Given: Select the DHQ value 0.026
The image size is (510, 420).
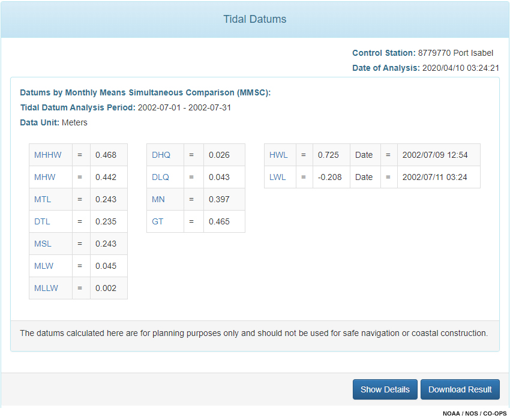Looking at the screenshot, I should pyautogui.click(x=219, y=155).
